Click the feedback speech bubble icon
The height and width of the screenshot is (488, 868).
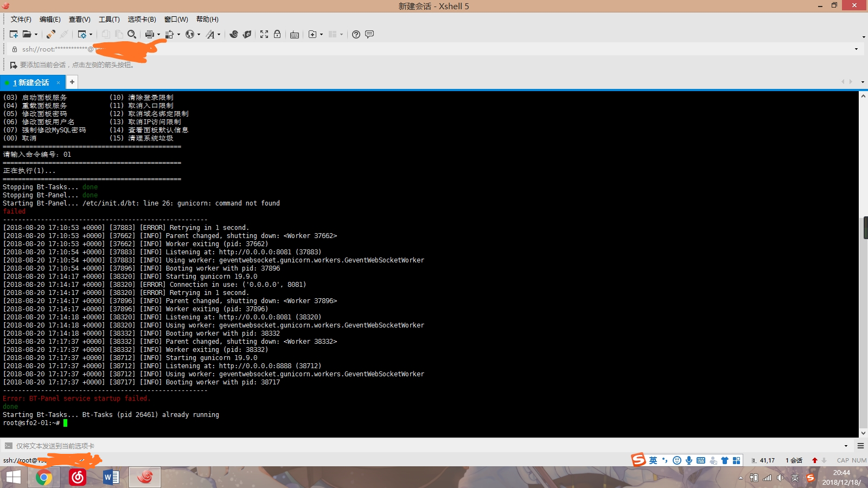click(x=369, y=34)
